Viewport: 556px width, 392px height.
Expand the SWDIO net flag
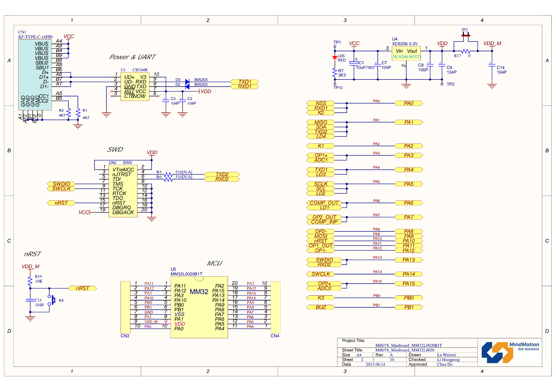[60, 184]
